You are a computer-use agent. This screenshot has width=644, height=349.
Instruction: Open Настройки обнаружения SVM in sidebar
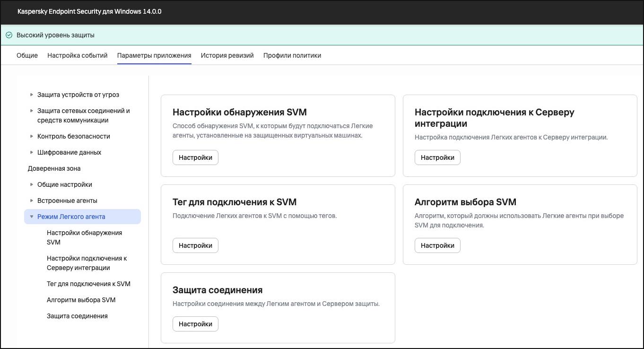pyautogui.click(x=84, y=237)
